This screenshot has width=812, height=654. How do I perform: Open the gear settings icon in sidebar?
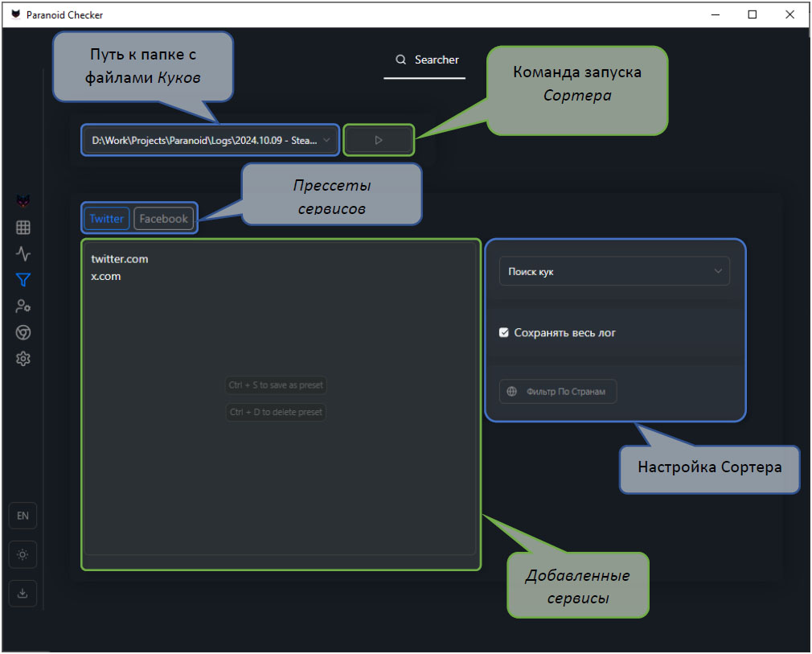point(23,359)
